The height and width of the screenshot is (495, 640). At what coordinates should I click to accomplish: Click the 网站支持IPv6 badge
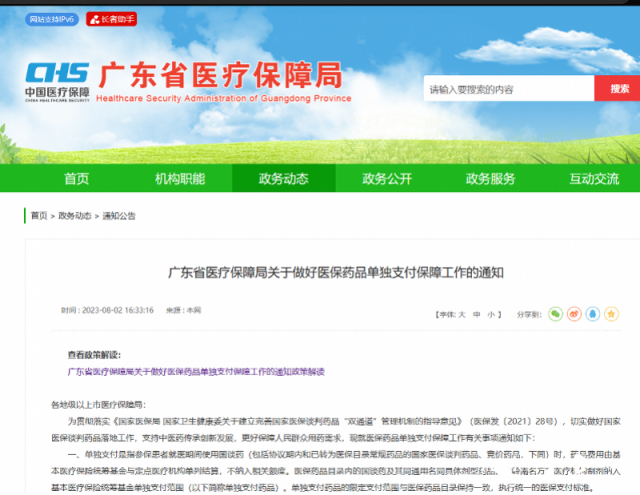click(52, 19)
